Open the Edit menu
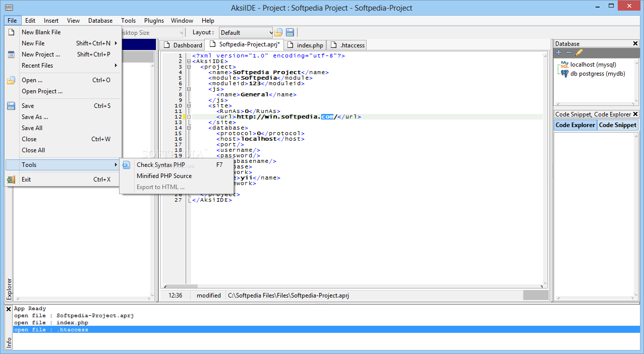This screenshot has width=644, height=354. (x=30, y=21)
